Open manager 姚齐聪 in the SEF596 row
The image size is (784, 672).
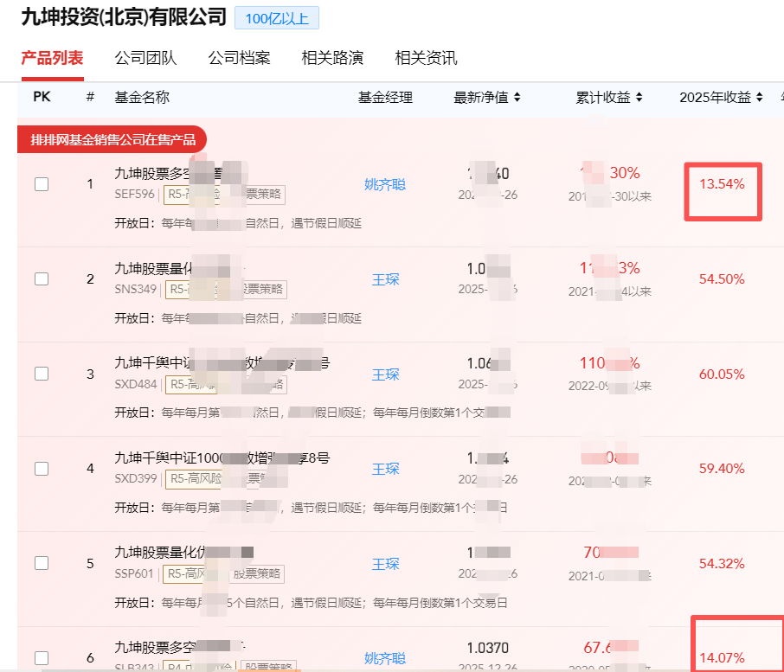(384, 184)
